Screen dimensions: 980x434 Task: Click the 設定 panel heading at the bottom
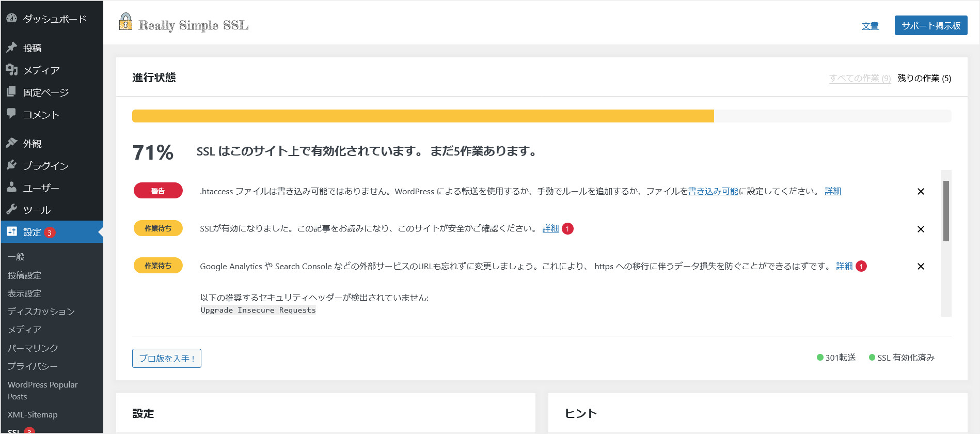click(143, 413)
